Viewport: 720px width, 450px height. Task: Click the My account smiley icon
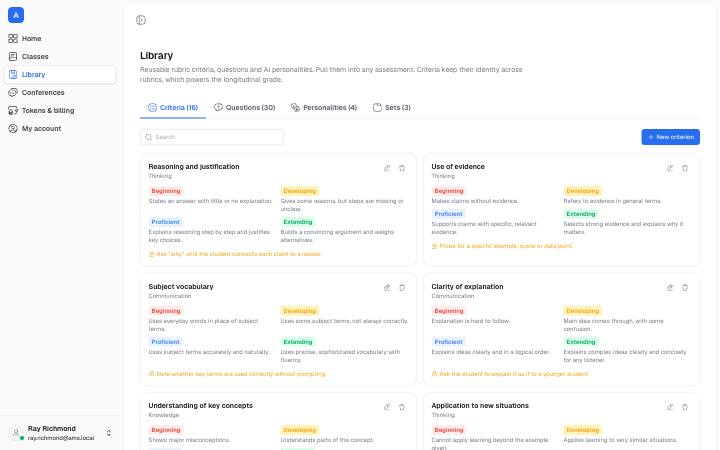pyautogui.click(x=13, y=129)
